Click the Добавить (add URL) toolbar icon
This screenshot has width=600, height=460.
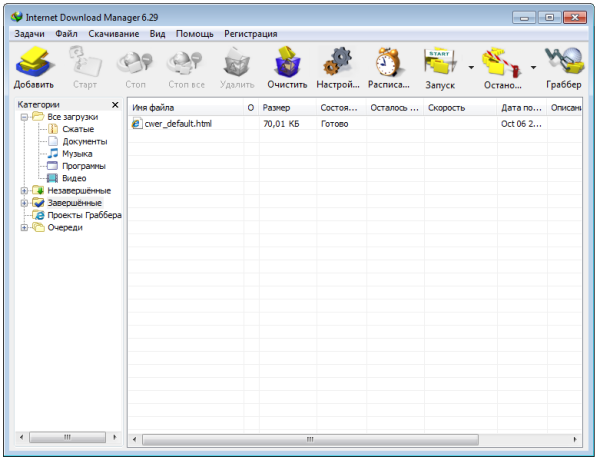coord(34,62)
